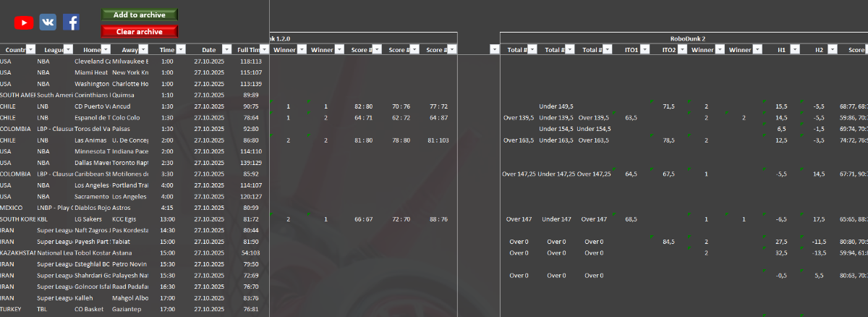Image resolution: width=868 pixels, height=317 pixels.
Task: Expand the H1 column filter arrow
Action: point(795,50)
